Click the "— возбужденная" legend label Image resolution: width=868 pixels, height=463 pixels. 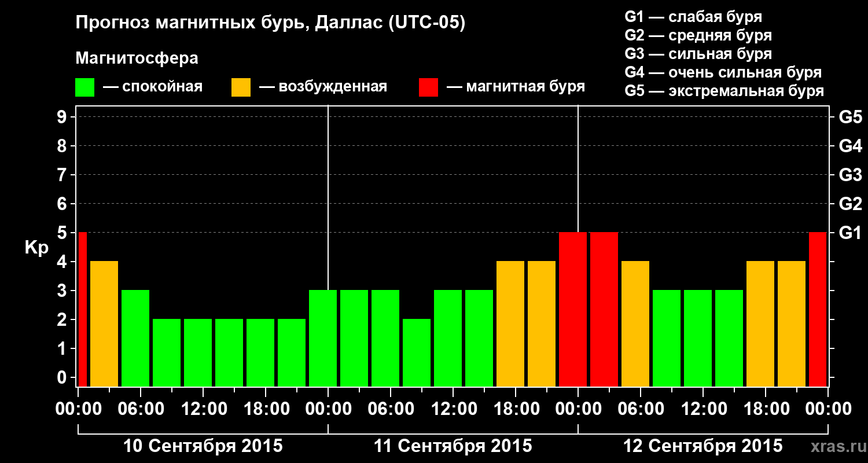[323, 87]
